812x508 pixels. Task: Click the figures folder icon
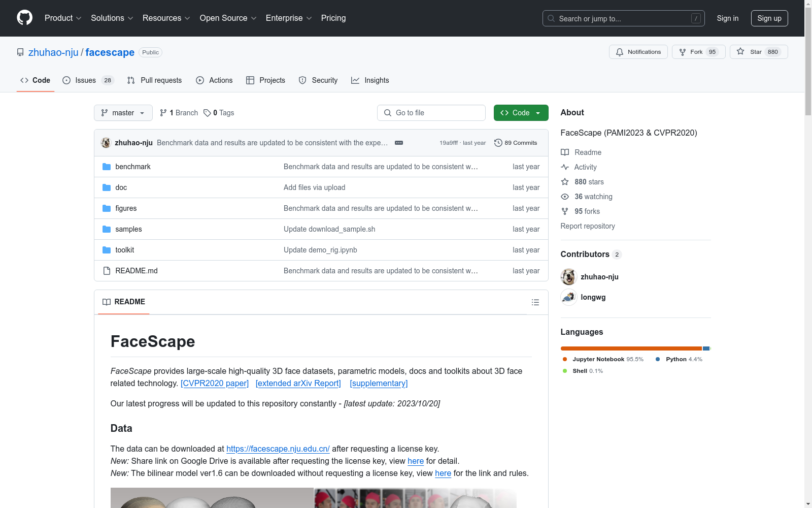point(107,208)
